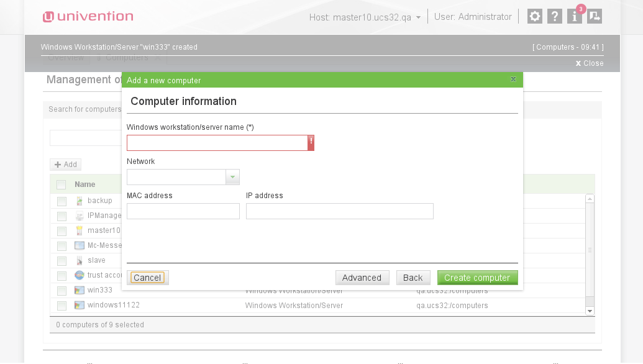Dismiss the notification with Close

(590, 63)
